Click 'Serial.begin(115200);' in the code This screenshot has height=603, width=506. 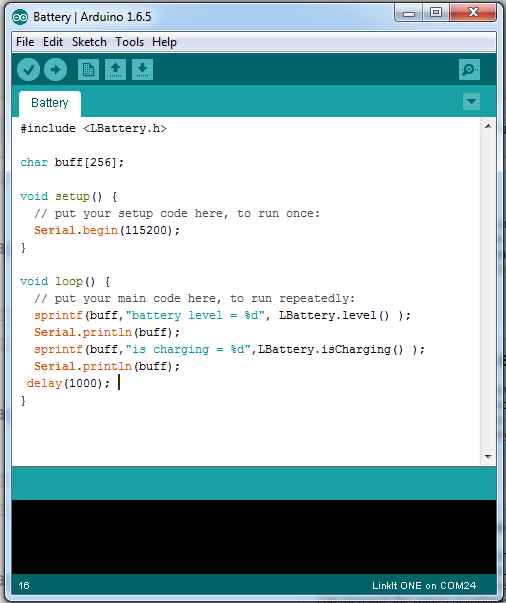coord(107,230)
